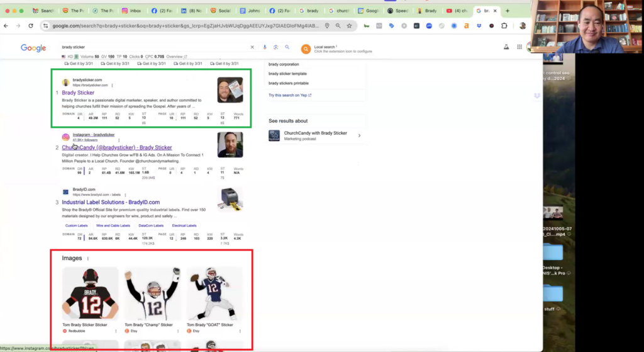The height and width of the screenshot is (352, 644).
Task: Switch to the Speed tab
Action: pyautogui.click(x=397, y=11)
